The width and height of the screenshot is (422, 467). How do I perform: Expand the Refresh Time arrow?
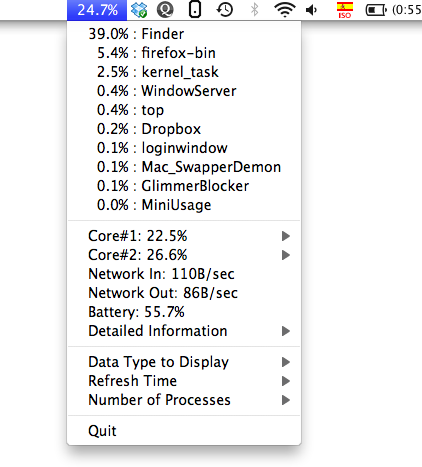coord(286,381)
